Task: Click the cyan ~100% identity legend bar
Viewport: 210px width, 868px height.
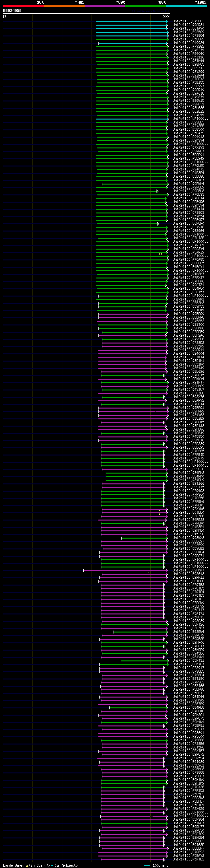Action: pos(186,6)
